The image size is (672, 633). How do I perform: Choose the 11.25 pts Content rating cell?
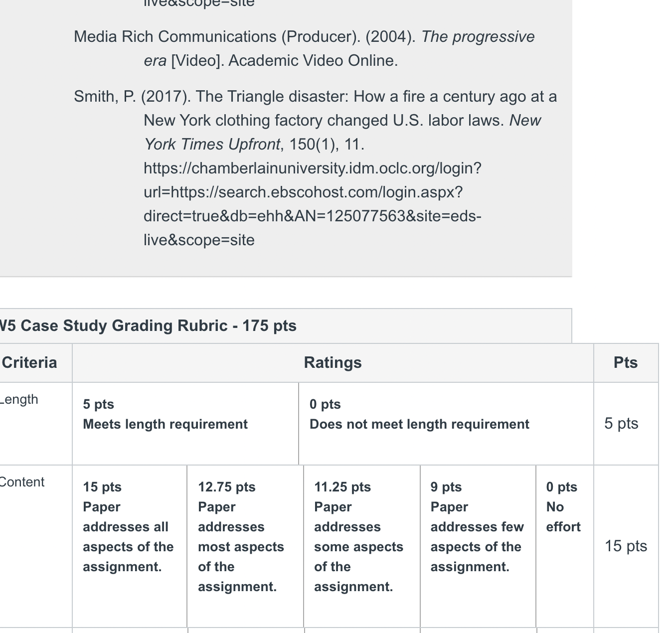click(x=362, y=546)
